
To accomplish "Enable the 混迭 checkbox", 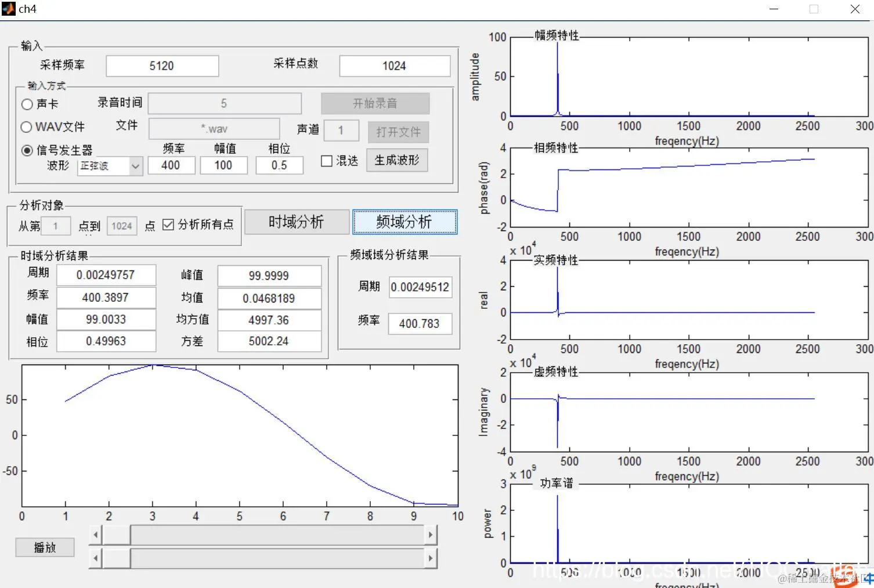I will pyautogui.click(x=326, y=161).
